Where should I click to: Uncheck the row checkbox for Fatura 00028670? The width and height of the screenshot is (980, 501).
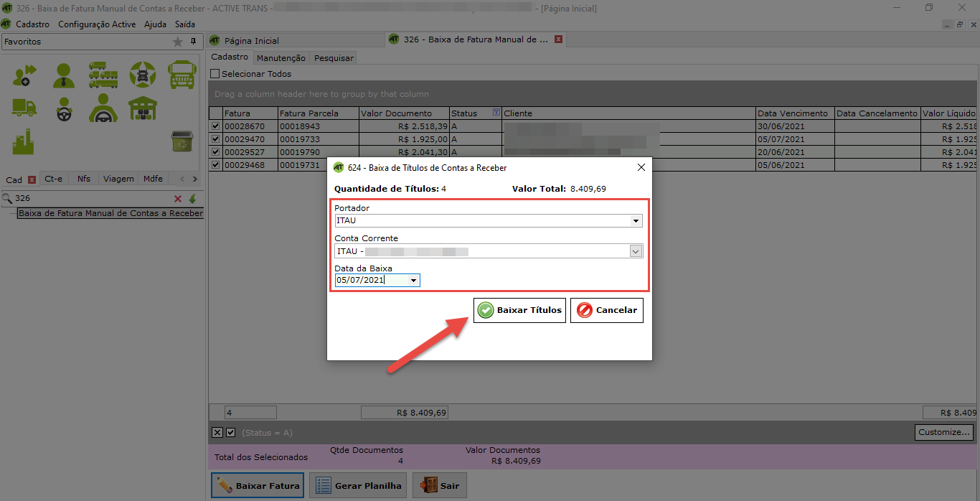click(216, 126)
